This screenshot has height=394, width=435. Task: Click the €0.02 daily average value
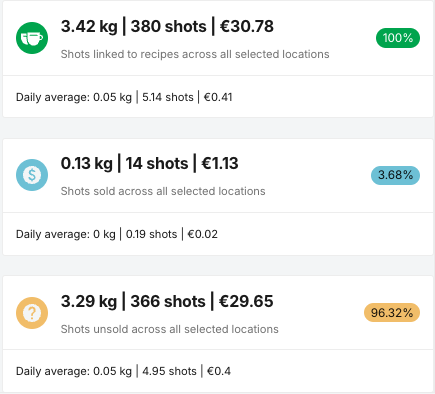[x=203, y=234]
